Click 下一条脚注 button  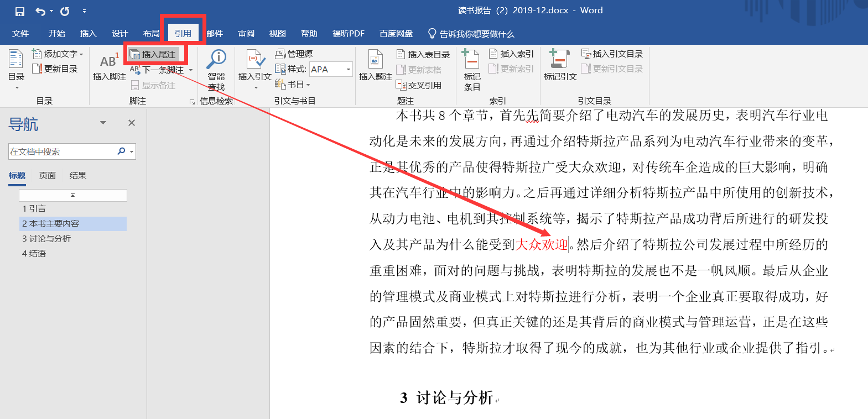pos(158,70)
